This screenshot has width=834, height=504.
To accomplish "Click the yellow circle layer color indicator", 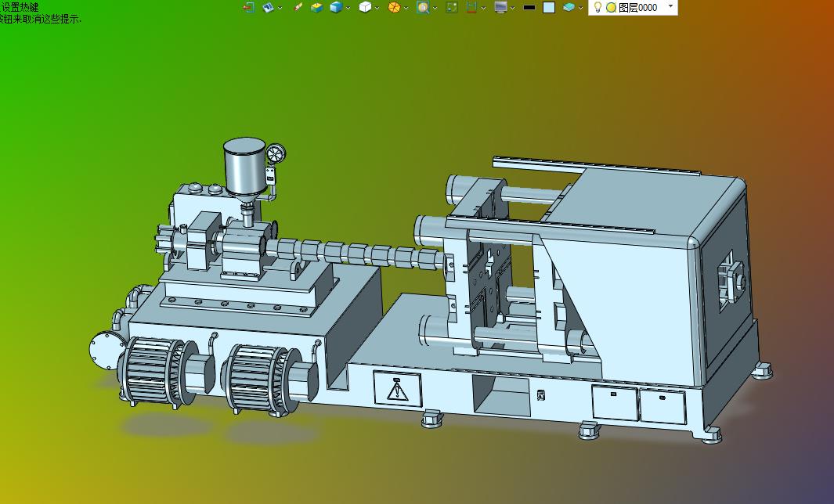I will (611, 8).
